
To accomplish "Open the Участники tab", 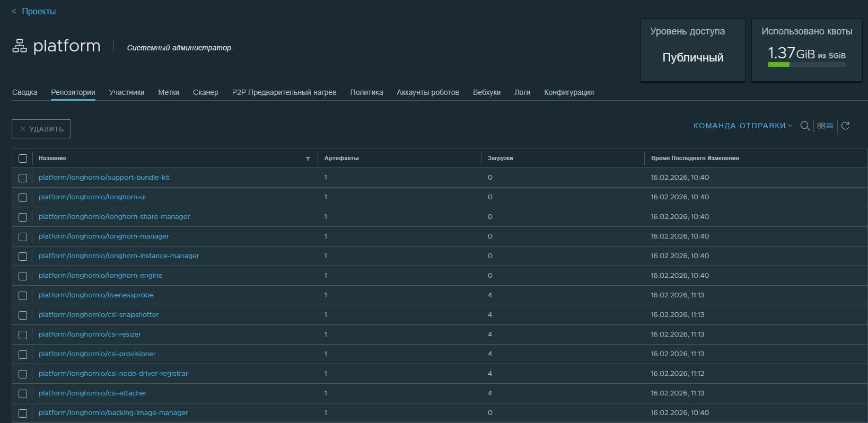I will coord(127,92).
